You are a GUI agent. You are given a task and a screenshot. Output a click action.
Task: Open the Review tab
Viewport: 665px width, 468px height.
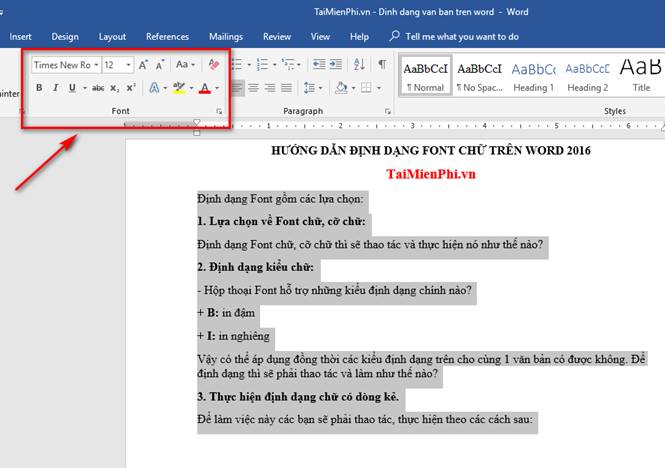click(x=277, y=37)
